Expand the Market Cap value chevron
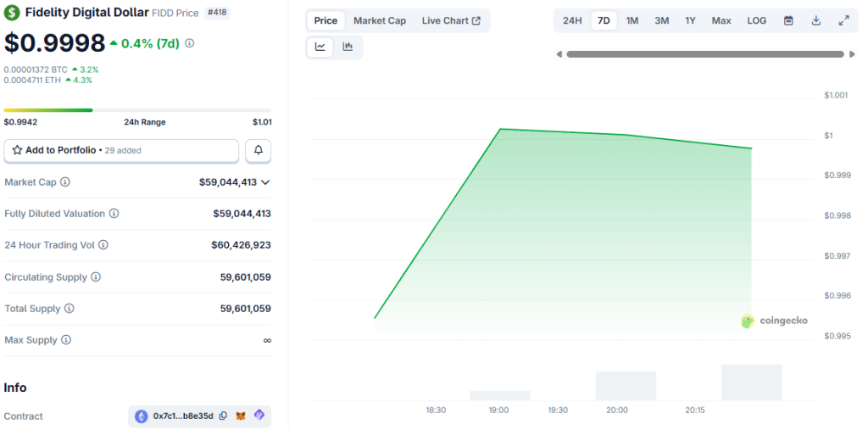This screenshot has height=430, width=868. (x=265, y=182)
